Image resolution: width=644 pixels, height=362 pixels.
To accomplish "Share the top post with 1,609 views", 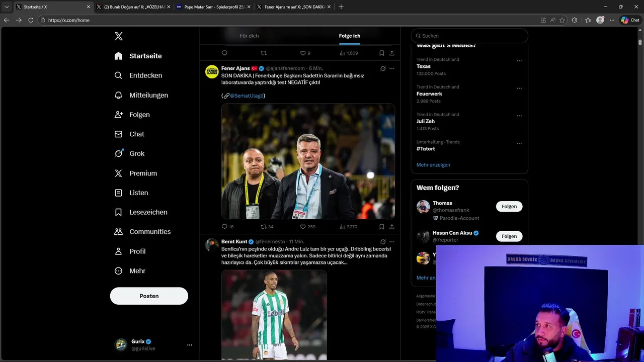I will 391,53.
